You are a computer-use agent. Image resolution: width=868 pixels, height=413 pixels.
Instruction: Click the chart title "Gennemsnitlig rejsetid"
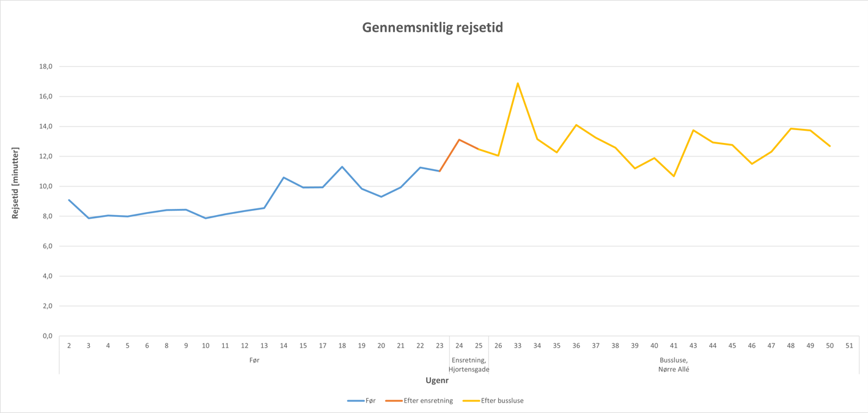click(x=432, y=27)
